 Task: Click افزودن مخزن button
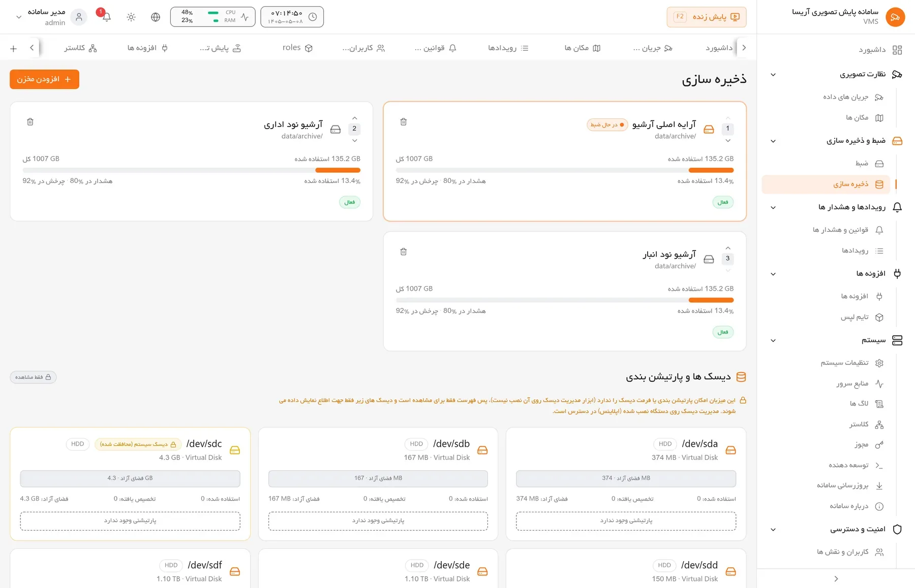44,79
